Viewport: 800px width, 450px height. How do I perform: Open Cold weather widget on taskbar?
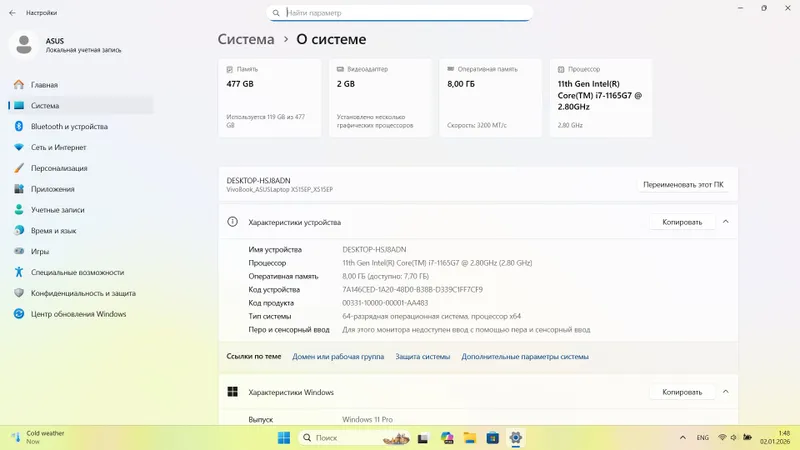(38, 437)
